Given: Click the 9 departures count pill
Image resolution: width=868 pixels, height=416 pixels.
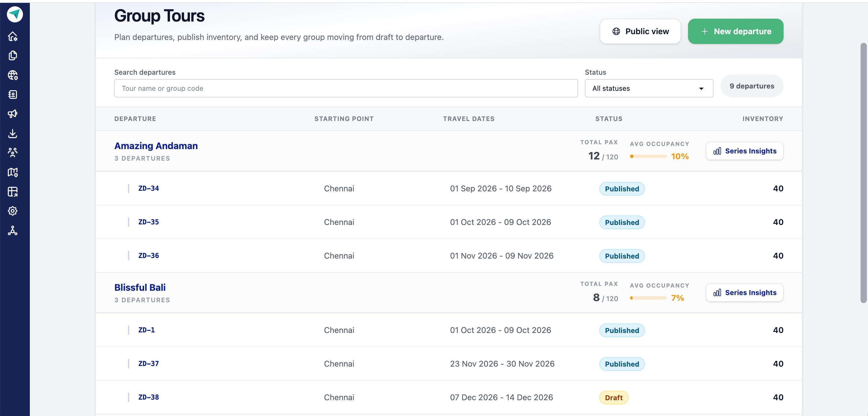Looking at the screenshot, I should click(x=752, y=86).
